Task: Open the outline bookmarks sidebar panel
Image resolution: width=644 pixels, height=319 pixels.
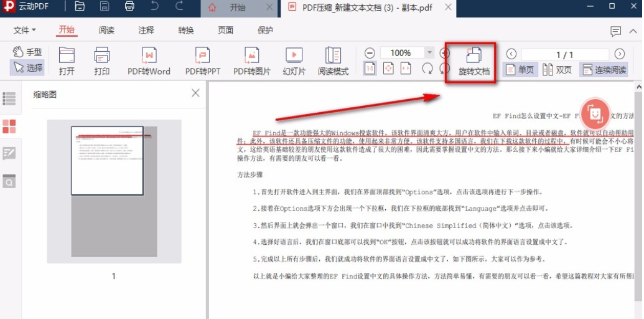Action: click(9, 98)
